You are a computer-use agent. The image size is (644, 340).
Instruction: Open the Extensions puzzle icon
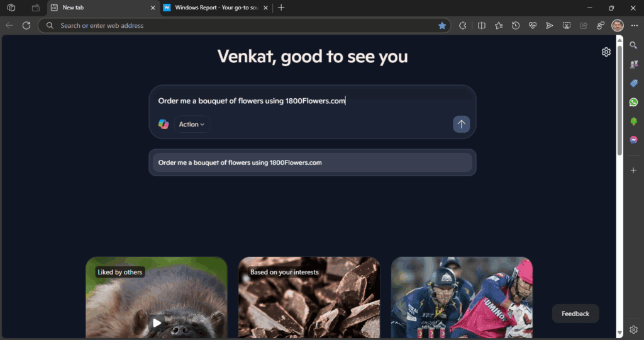[x=462, y=25]
